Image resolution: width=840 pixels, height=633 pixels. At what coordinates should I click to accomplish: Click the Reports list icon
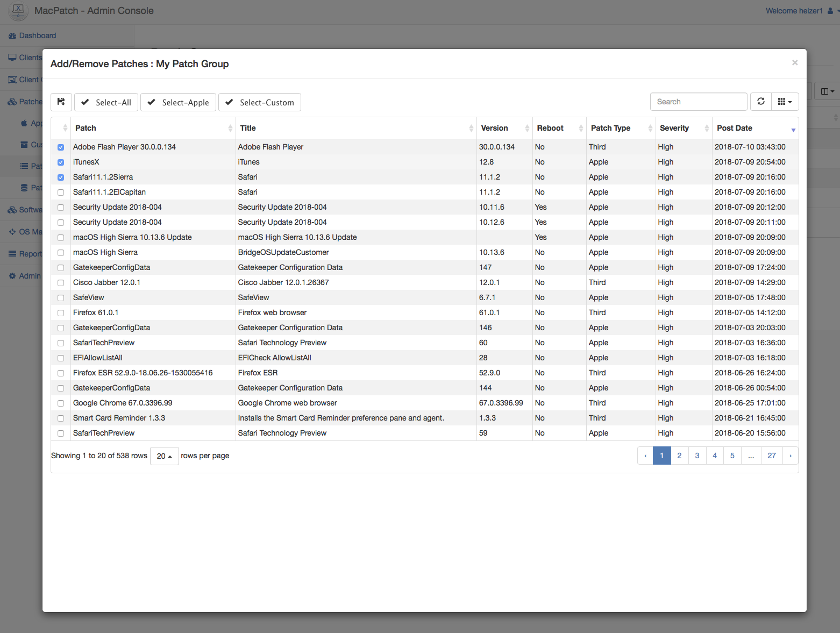pyautogui.click(x=12, y=254)
